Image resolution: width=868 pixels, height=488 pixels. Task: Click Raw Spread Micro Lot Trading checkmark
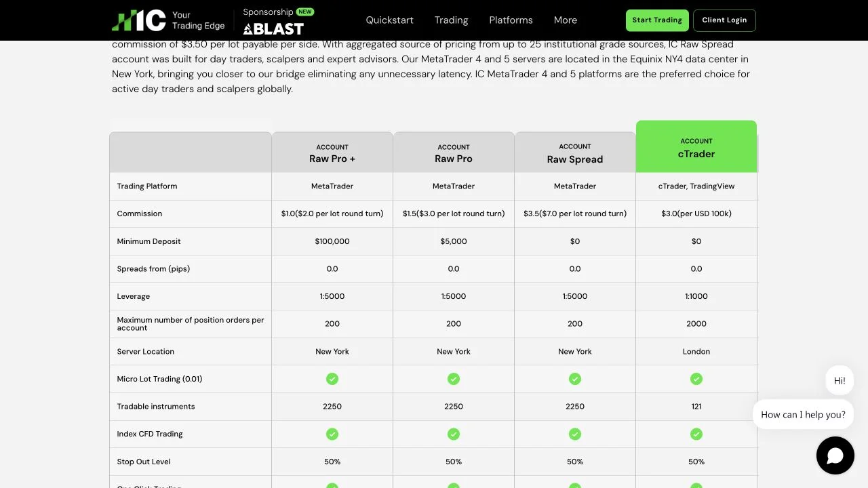(x=575, y=379)
